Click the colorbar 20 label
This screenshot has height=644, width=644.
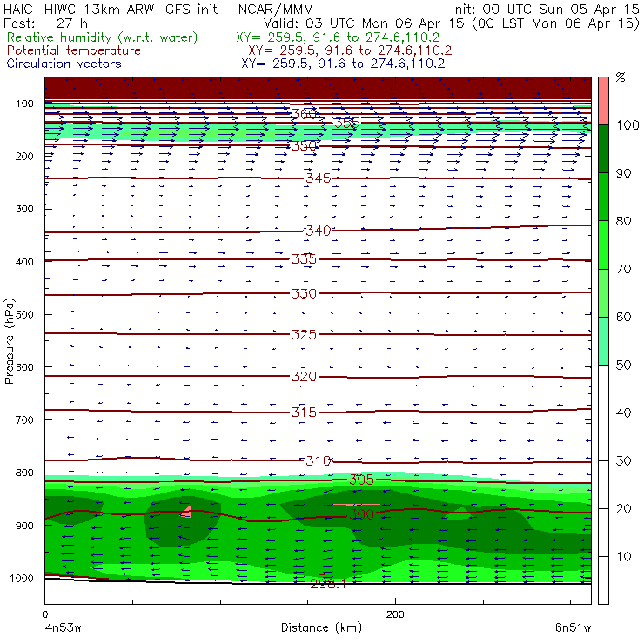tap(623, 509)
